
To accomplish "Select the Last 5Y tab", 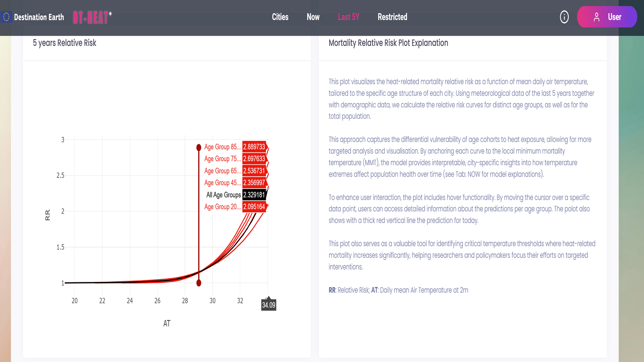I will pos(348,17).
